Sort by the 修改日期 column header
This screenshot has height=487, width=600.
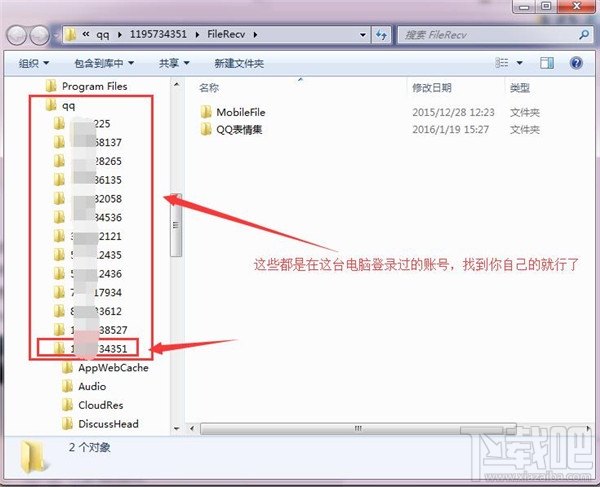pyautogui.click(x=432, y=88)
